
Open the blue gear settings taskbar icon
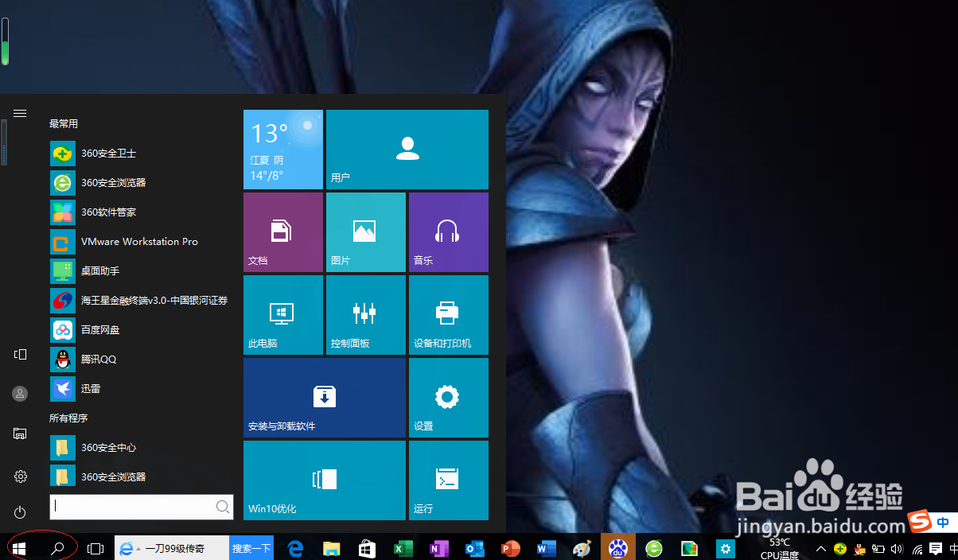click(725, 548)
